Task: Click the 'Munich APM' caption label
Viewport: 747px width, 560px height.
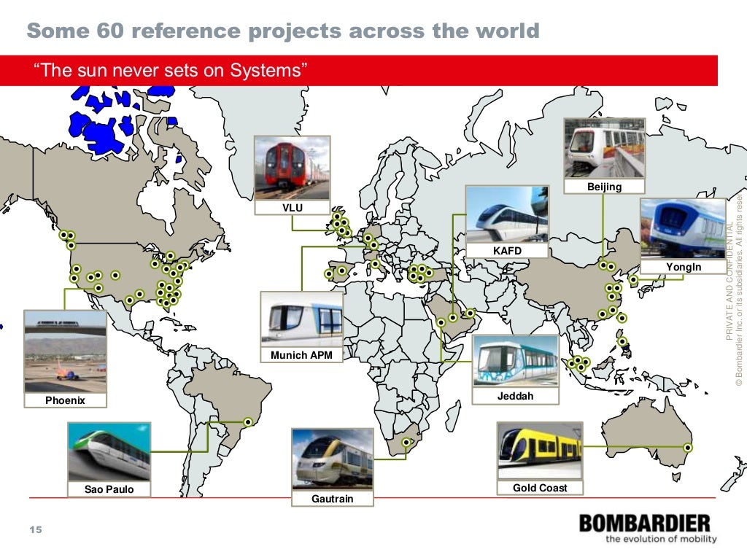Action: tap(301, 355)
